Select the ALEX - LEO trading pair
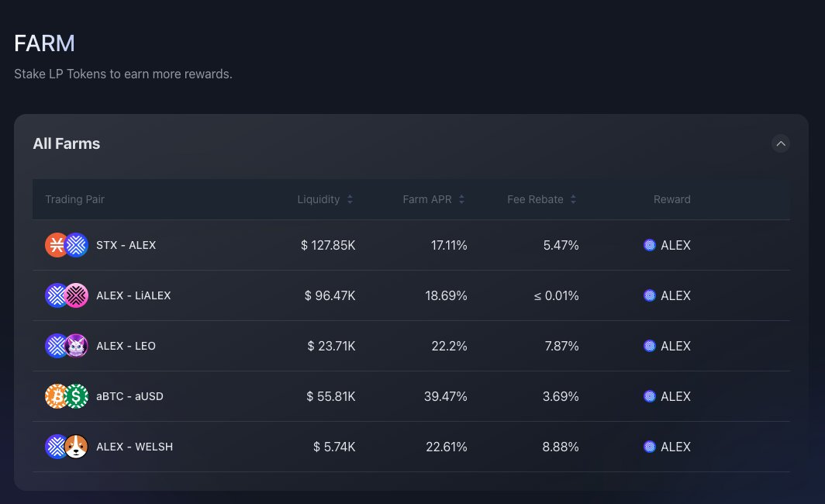Viewport: 825px width, 504px height. [x=126, y=346]
